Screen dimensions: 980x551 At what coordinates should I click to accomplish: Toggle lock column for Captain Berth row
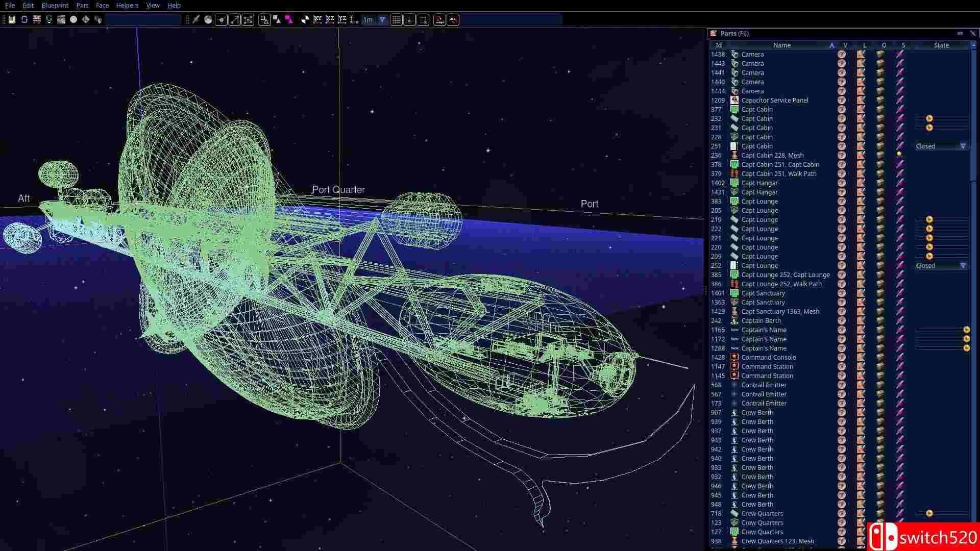tap(861, 321)
